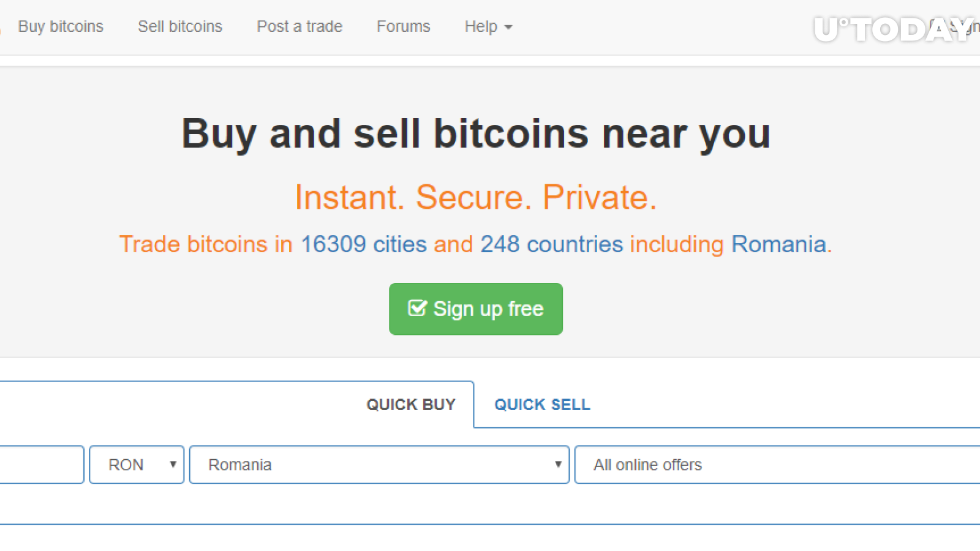Image resolution: width=980 pixels, height=551 pixels.
Task: Click the U.Today watermark logo
Action: point(894,29)
